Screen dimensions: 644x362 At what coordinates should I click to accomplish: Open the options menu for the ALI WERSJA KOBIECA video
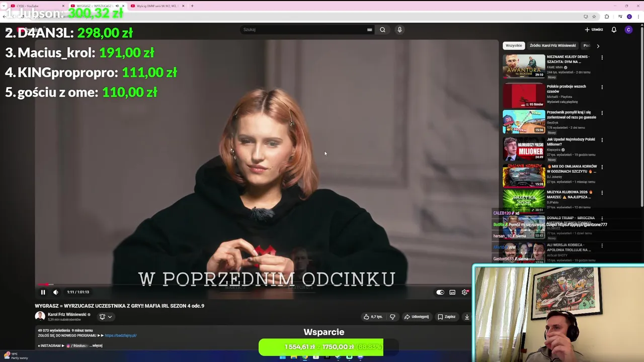point(602,246)
